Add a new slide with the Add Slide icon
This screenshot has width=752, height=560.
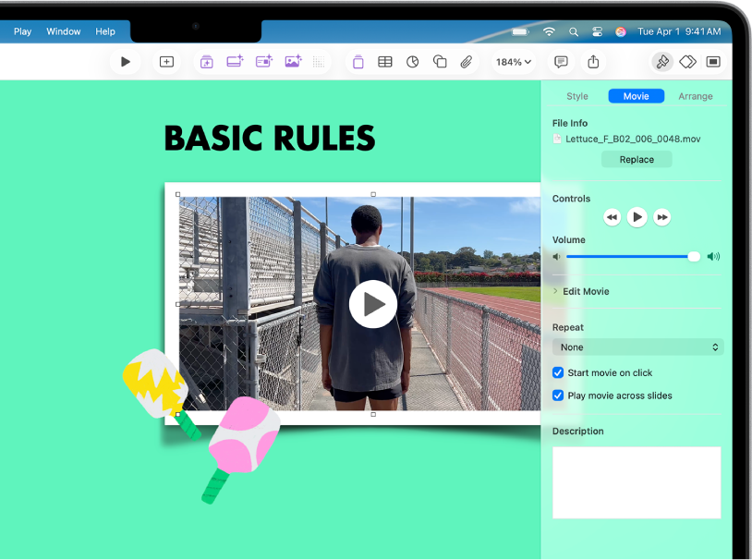[x=166, y=62]
